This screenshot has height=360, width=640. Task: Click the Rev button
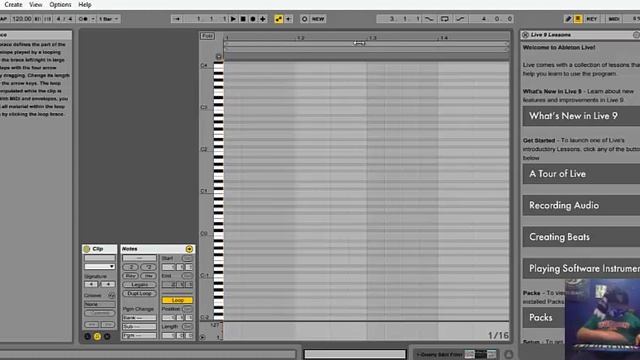[x=131, y=276]
